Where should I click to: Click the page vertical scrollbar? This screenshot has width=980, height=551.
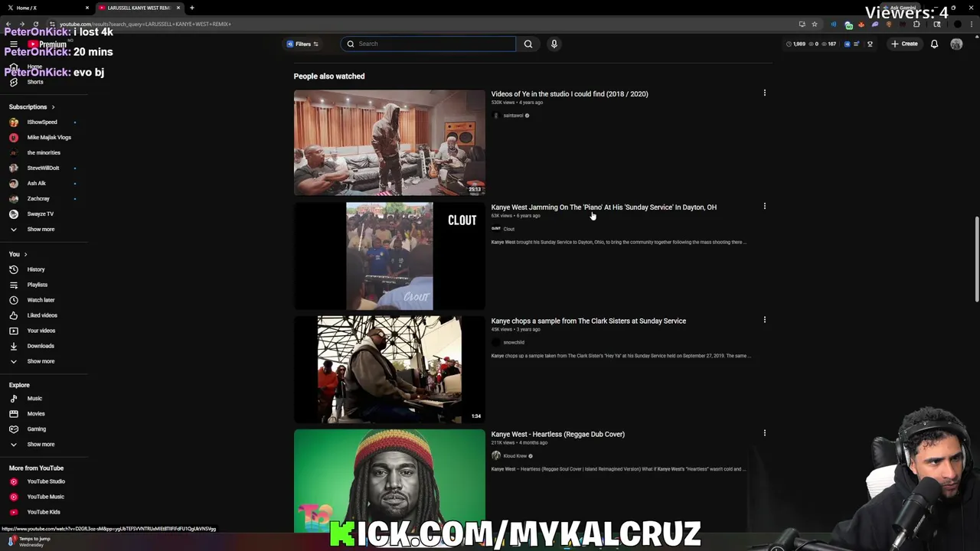click(975, 260)
